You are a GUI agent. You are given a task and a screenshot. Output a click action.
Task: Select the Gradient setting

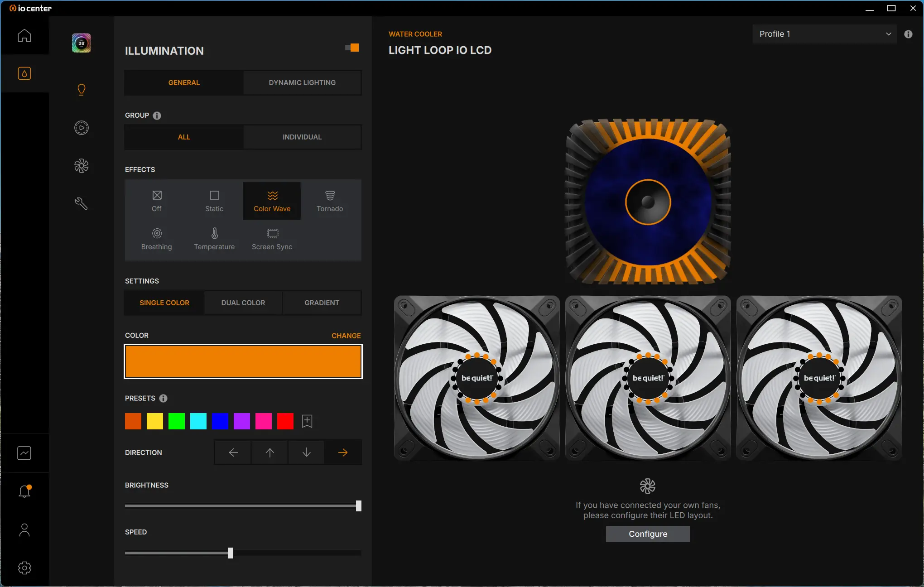pos(322,303)
